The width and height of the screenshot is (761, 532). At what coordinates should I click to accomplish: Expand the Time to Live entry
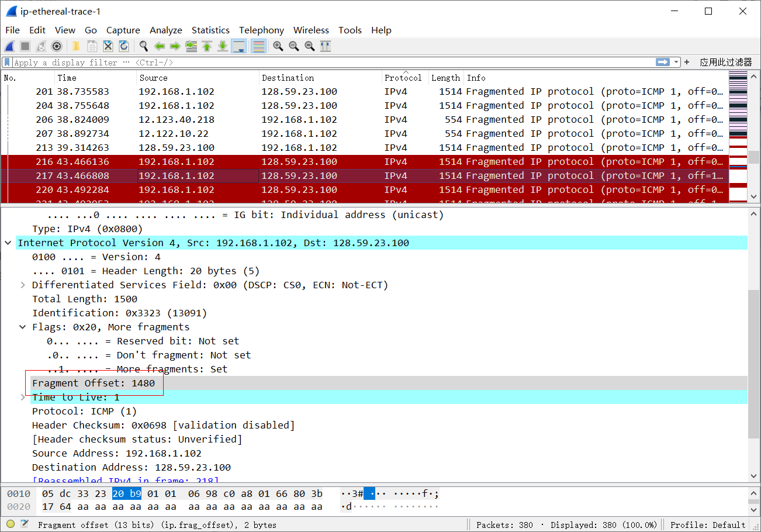point(23,397)
